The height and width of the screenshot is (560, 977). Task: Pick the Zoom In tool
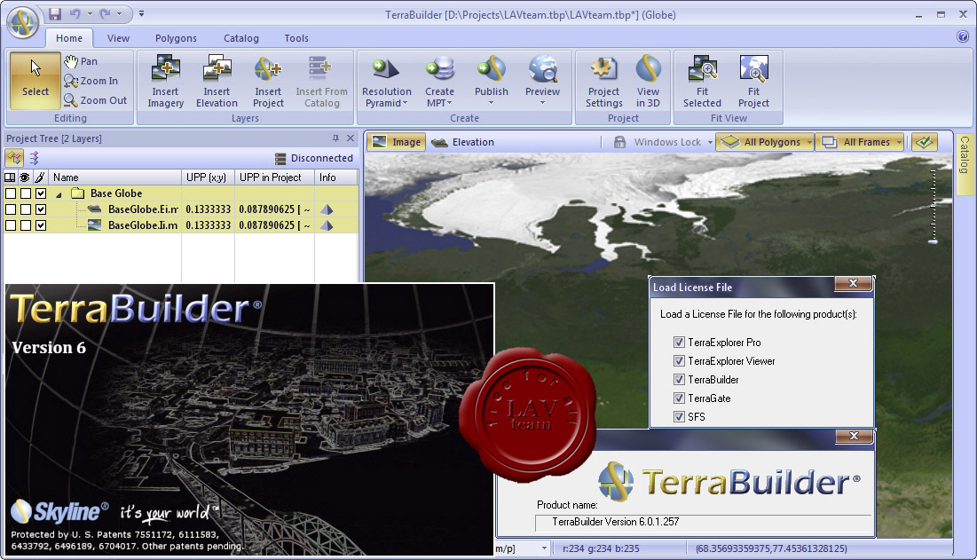pyautogui.click(x=91, y=81)
